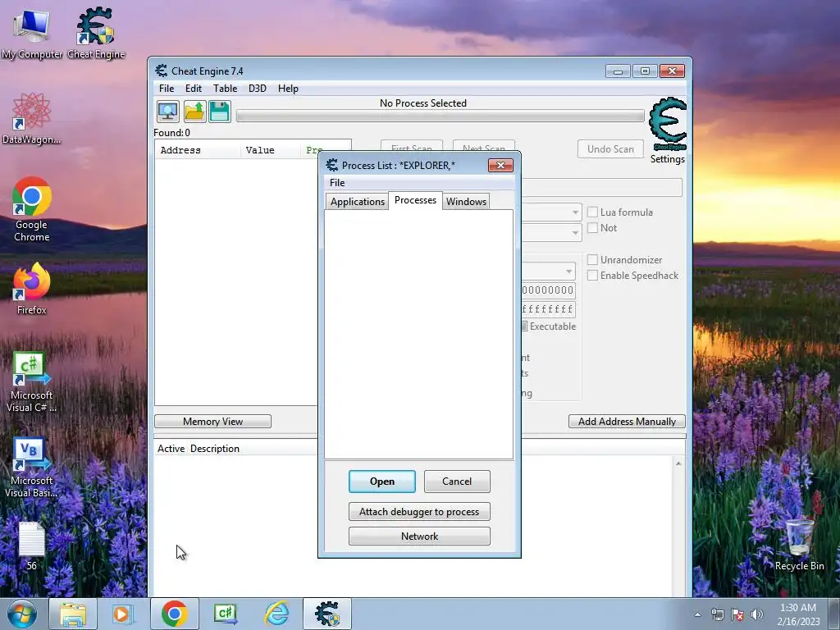Screen dimensions: 840x630
Task: Click the Network button
Action: click(x=419, y=536)
